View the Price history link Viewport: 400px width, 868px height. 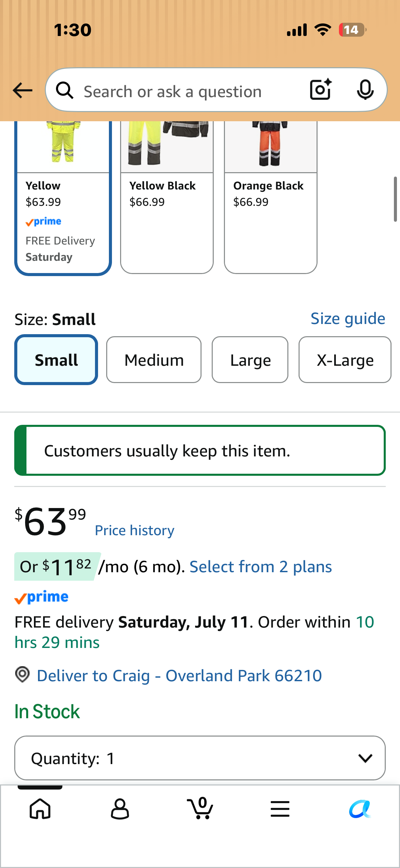(x=134, y=530)
